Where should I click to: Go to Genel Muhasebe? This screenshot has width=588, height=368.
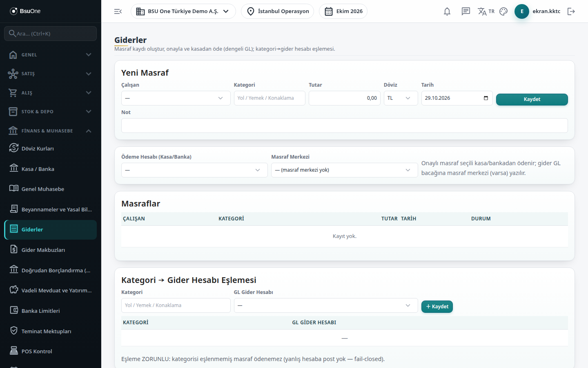click(51, 189)
